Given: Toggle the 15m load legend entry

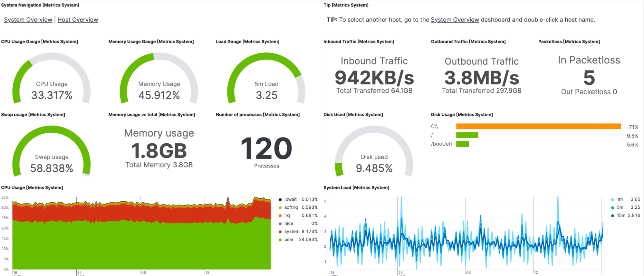Looking at the screenshot, I should pyautogui.click(x=625, y=215).
